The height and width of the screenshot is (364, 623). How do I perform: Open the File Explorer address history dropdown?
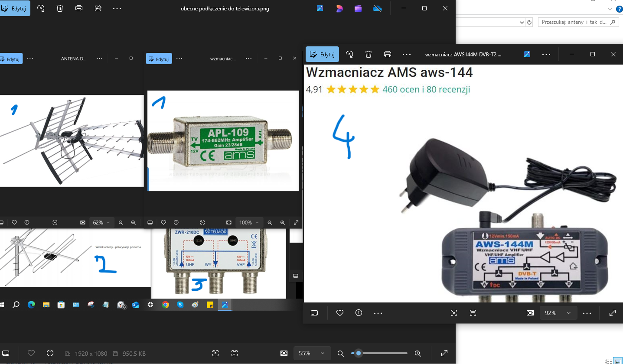point(522,23)
